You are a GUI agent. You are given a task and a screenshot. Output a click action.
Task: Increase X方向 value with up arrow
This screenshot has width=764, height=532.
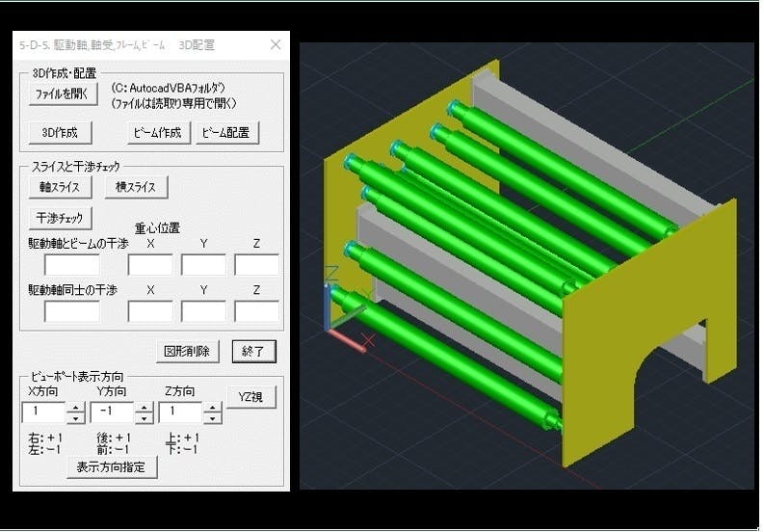coord(75,408)
